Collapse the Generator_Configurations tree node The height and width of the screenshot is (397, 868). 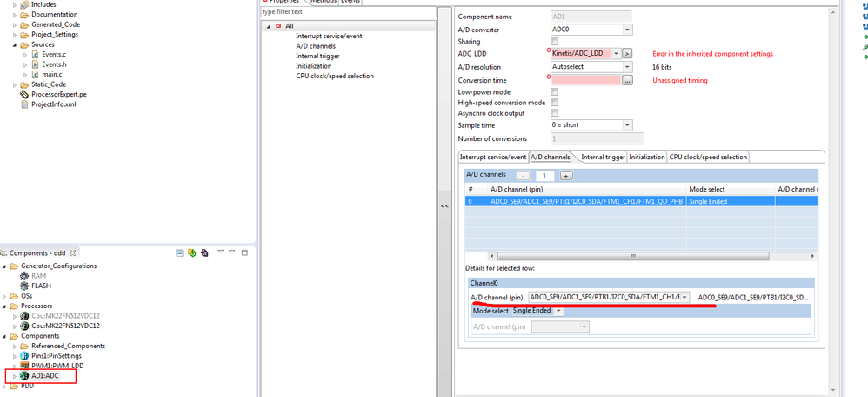tap(5, 266)
